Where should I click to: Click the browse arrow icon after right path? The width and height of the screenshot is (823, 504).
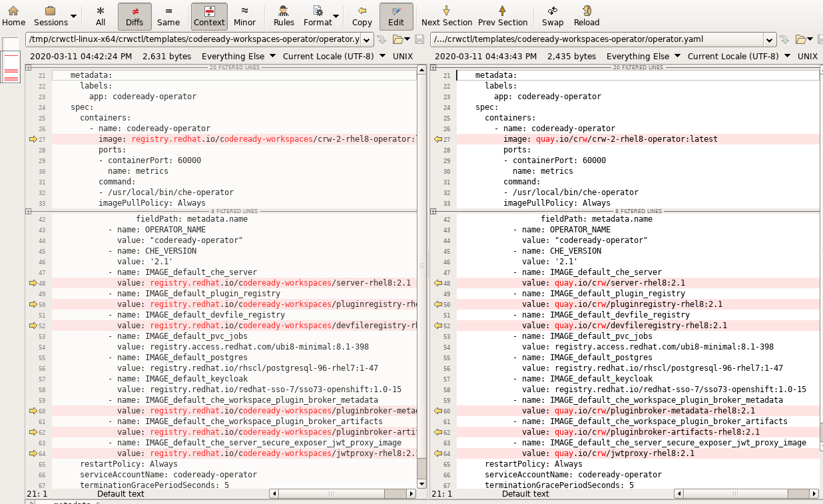785,39
